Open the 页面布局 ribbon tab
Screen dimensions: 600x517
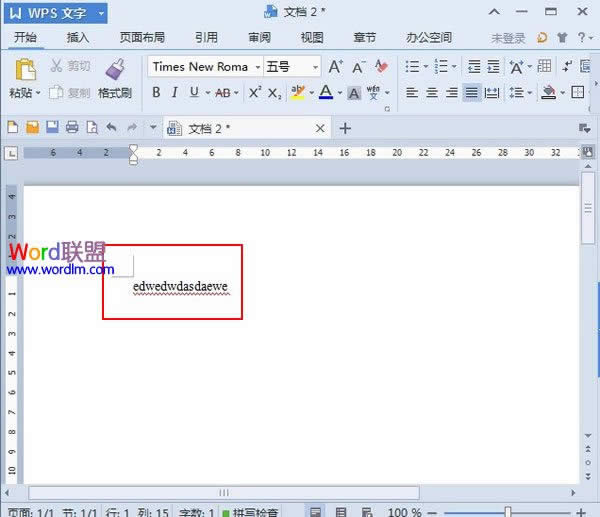(x=140, y=38)
